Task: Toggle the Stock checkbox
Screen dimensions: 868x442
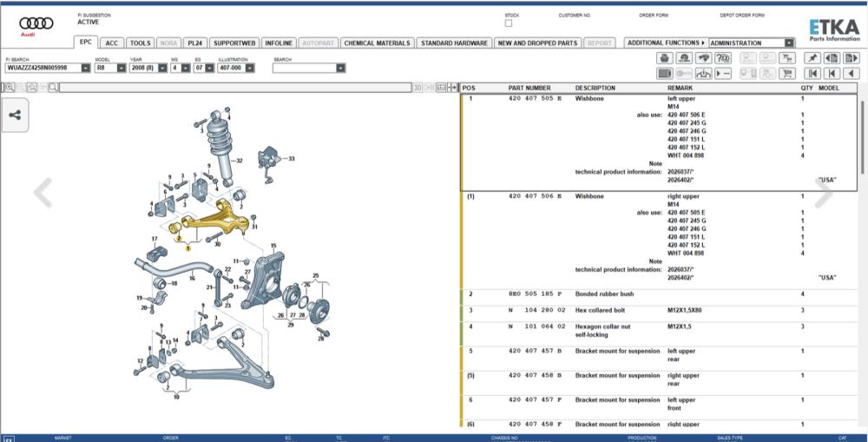Action: [508, 23]
